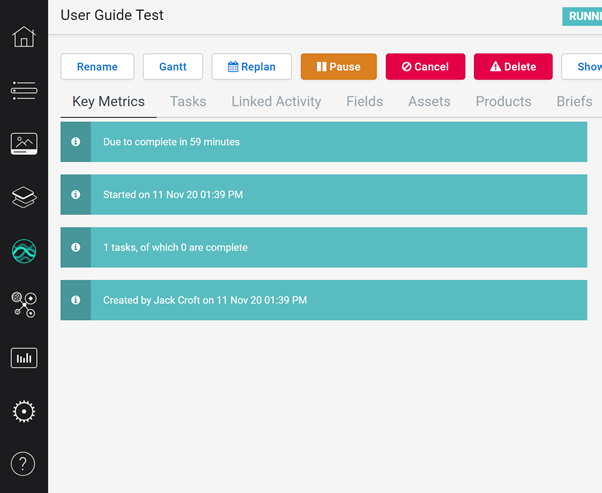
Task: Select the stacked layers sidebar icon
Action: [x=23, y=197]
